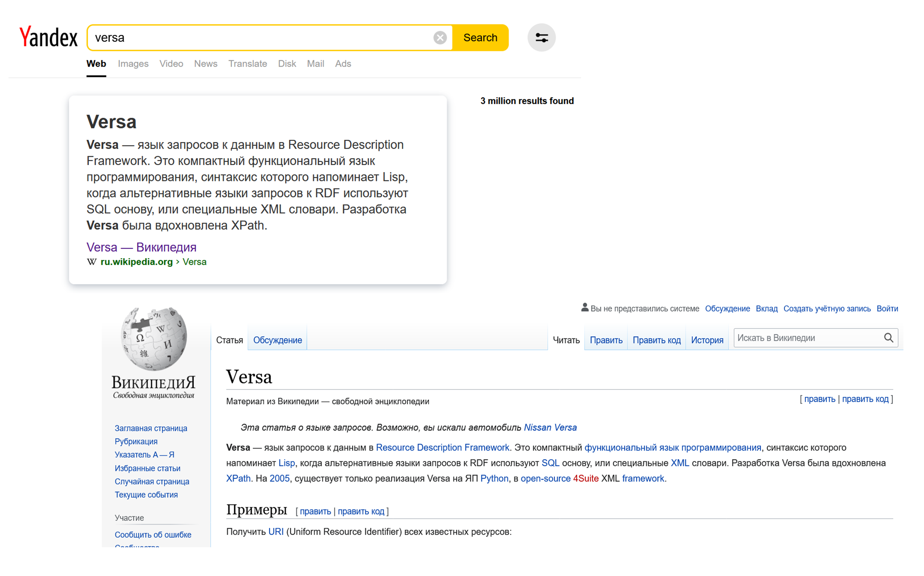Viewport: 924px width, 576px height.
Task: Open the article Обсуждение tab
Action: coord(277,340)
